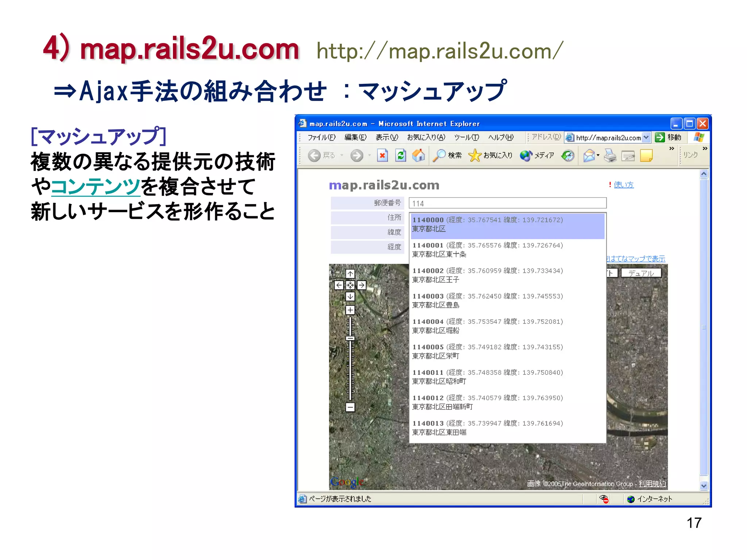Click the Home icon
This screenshot has height=560, width=747.
[x=419, y=156]
